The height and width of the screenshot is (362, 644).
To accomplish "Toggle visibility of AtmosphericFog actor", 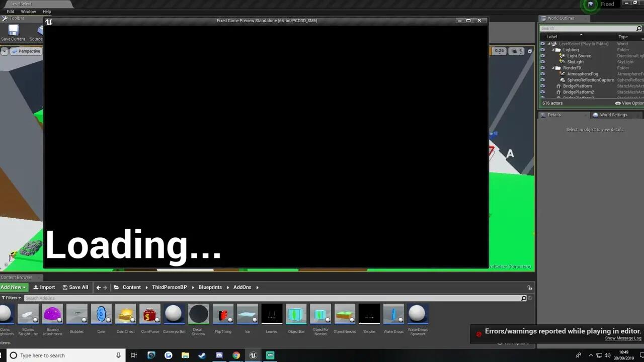I will click(x=542, y=74).
